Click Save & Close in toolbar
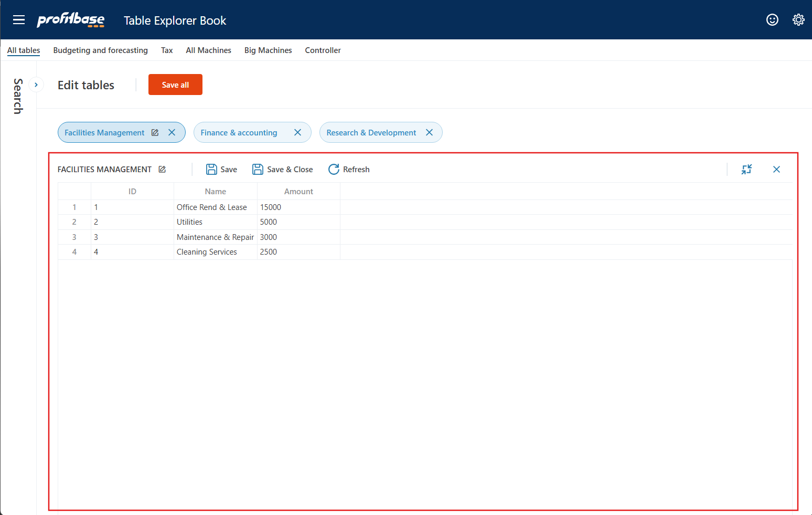The image size is (812, 515). pyautogui.click(x=283, y=170)
